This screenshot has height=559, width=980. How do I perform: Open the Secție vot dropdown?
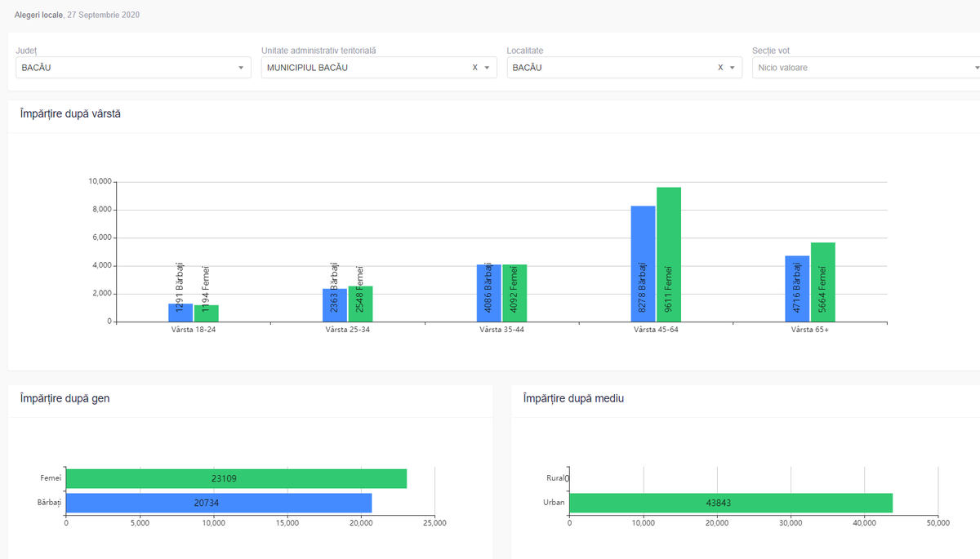point(975,68)
